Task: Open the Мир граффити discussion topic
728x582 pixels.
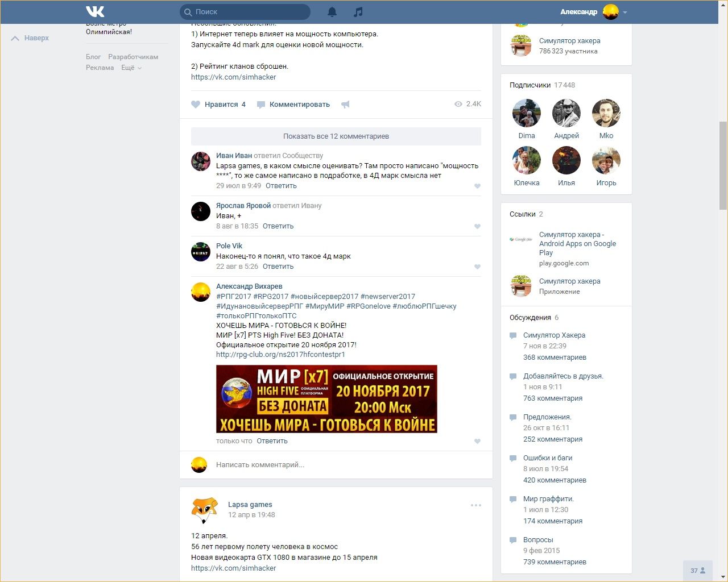Action: coord(548,499)
